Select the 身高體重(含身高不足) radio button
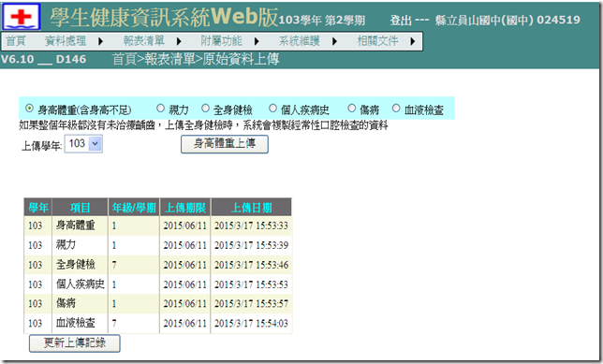The height and width of the screenshot is (364, 603). pos(29,109)
